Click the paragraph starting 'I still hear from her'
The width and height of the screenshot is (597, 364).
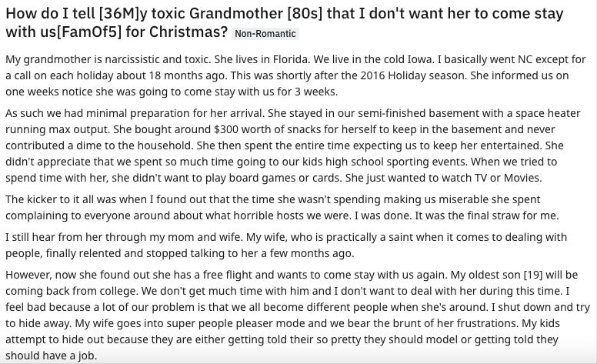point(286,245)
